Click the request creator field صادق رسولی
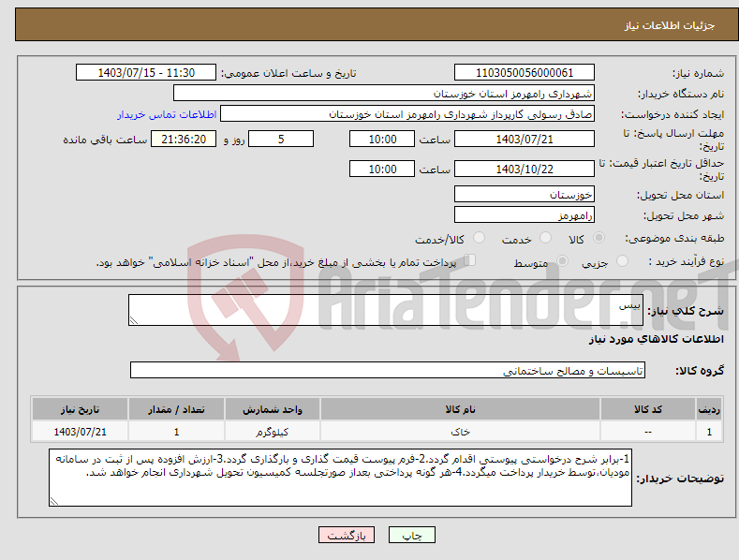Image resolution: width=739 pixels, height=560 pixels. [x=407, y=114]
